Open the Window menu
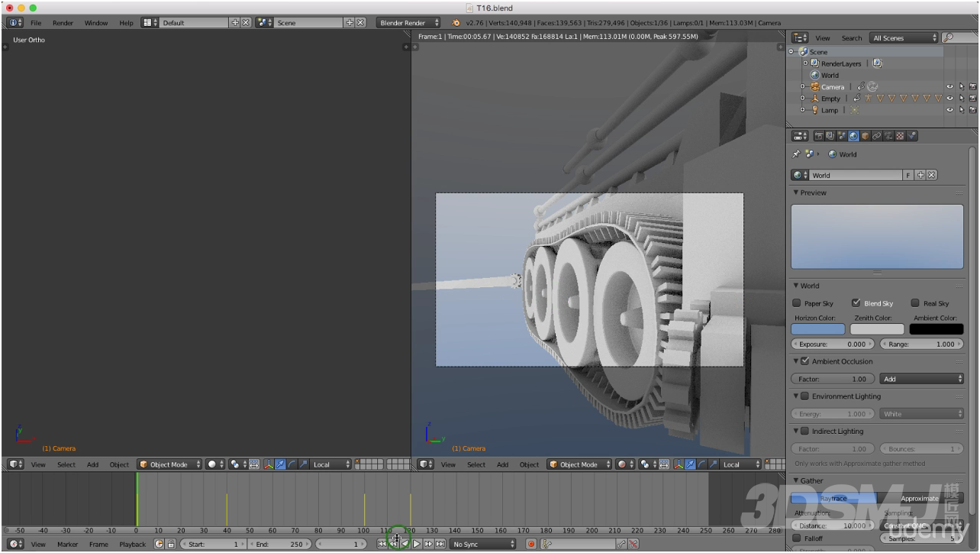 pos(95,23)
